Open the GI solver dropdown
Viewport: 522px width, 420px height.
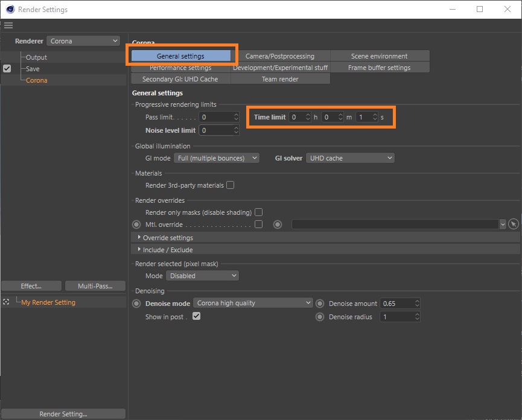350,158
